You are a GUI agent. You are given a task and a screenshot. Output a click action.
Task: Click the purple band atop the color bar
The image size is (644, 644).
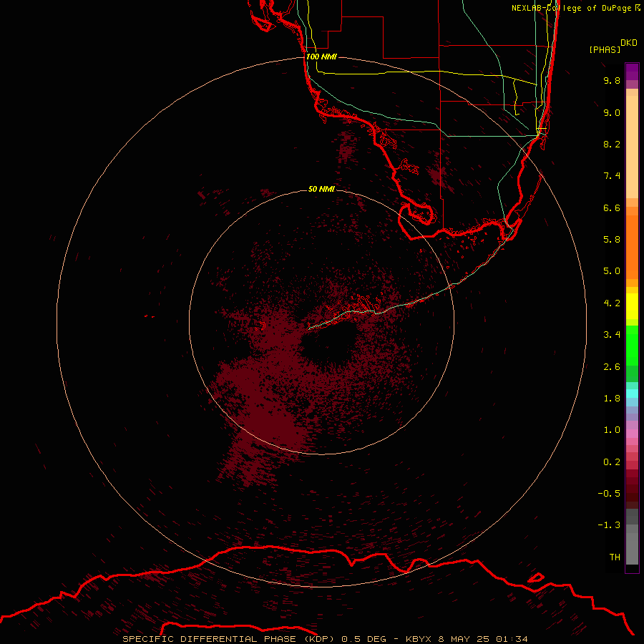coord(632,72)
